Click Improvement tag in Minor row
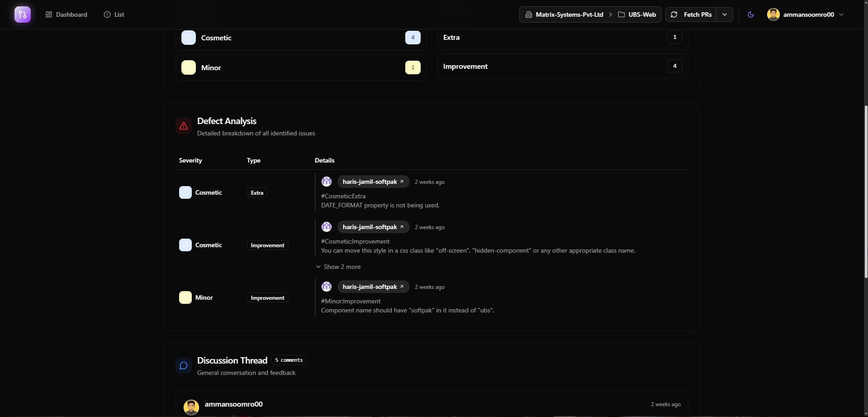This screenshot has height=417, width=868. [267, 297]
